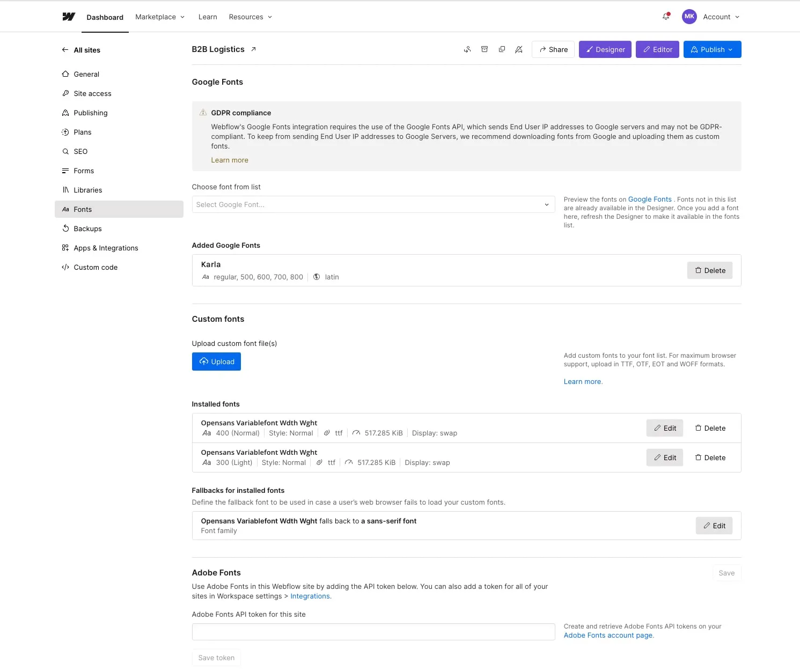Click the General home icon
The image size is (800, 672).
tap(65, 74)
